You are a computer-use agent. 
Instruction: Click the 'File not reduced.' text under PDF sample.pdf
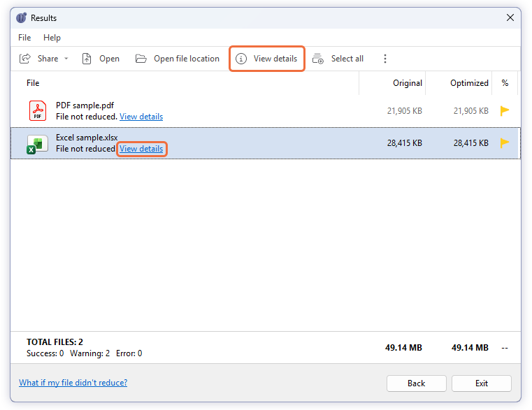click(87, 117)
